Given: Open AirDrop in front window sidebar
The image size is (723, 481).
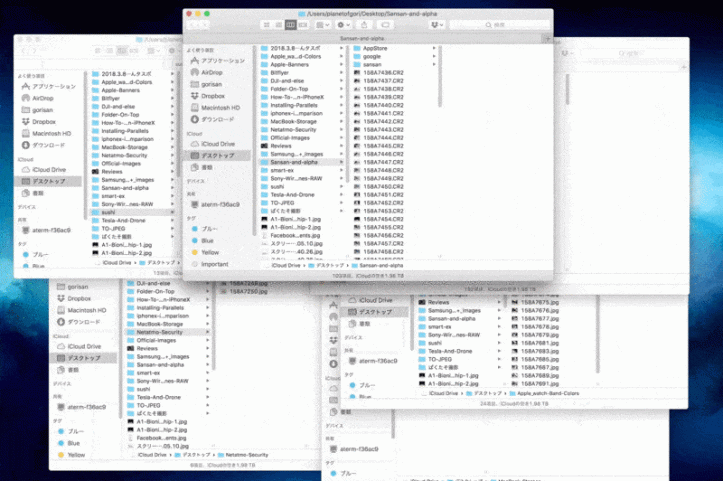Looking at the screenshot, I should tap(207, 72).
